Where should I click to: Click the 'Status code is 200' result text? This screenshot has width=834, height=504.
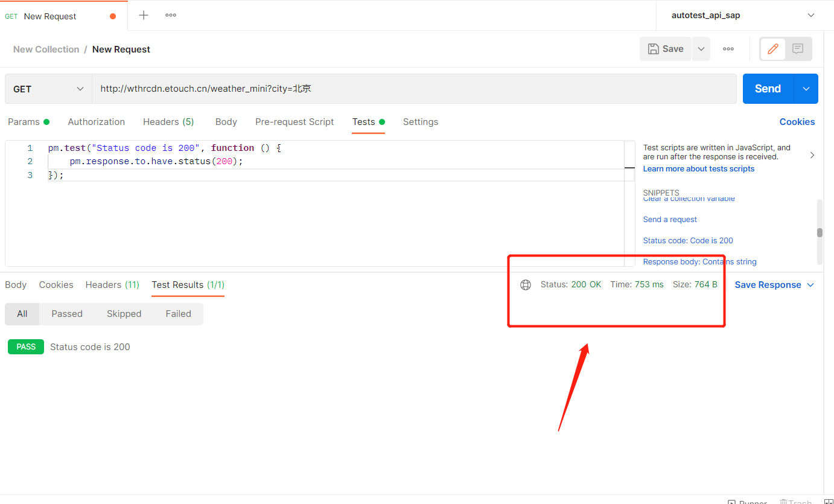tap(90, 347)
